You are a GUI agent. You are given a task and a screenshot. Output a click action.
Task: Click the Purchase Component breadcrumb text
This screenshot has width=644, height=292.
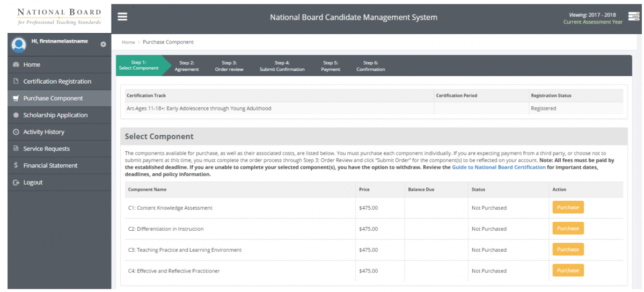coord(168,42)
